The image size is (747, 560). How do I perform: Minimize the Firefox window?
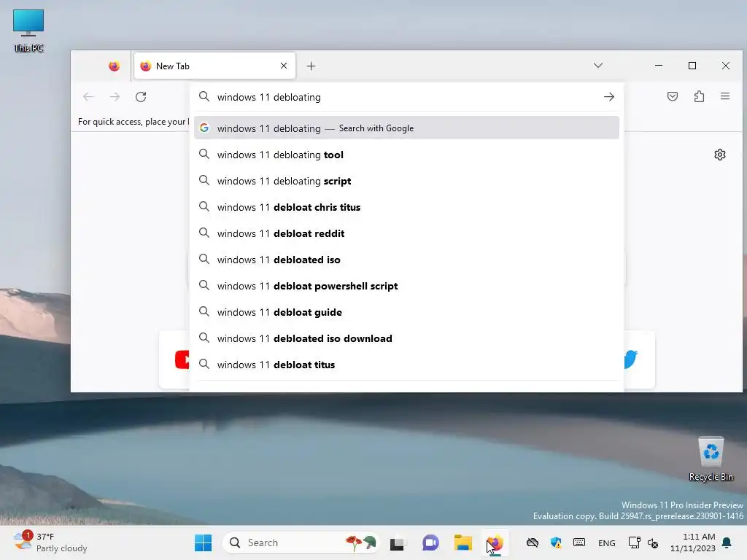click(x=659, y=65)
